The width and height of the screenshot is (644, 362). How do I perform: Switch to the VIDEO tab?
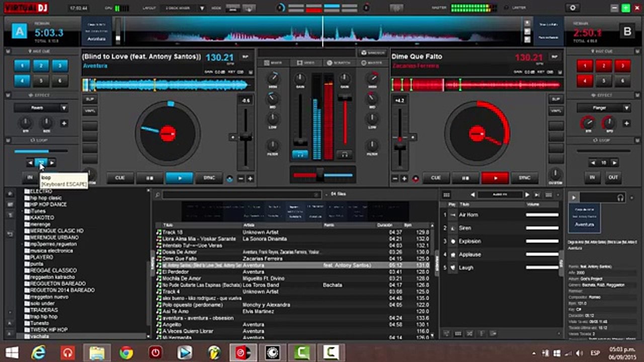[306, 63]
